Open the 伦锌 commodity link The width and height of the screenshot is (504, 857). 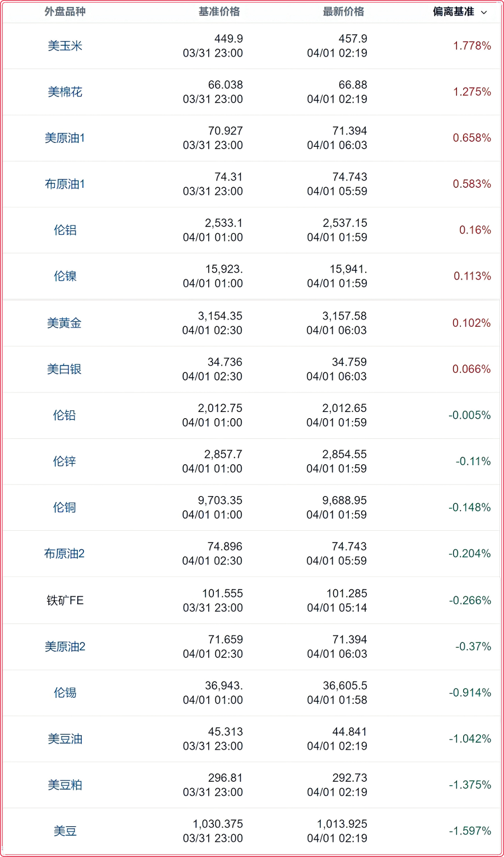click(x=64, y=461)
